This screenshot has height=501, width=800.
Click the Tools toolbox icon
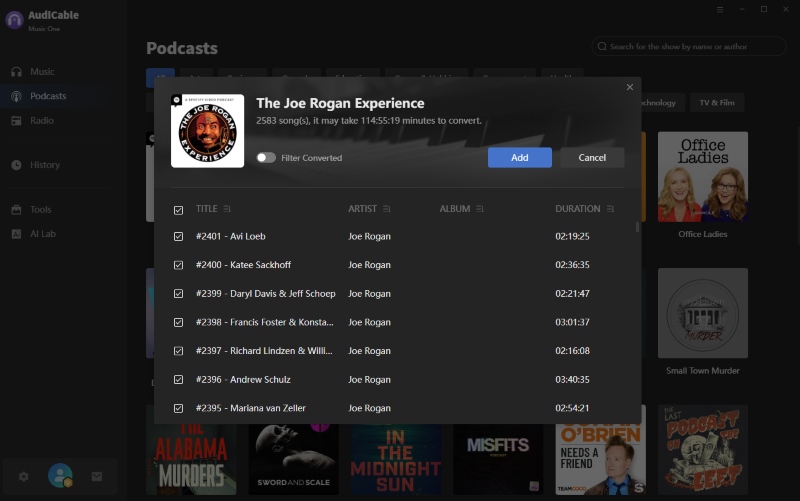[x=16, y=209]
